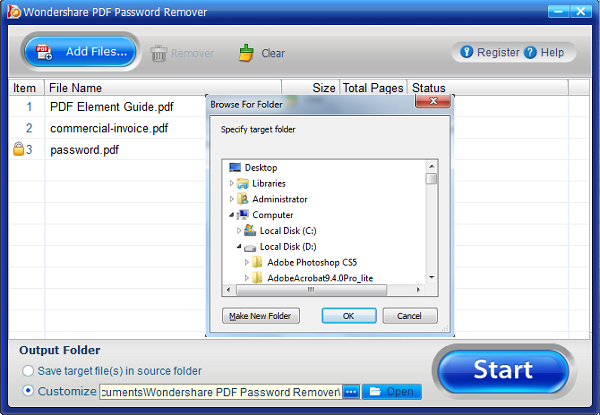Click the Remover trash can icon

point(158,53)
